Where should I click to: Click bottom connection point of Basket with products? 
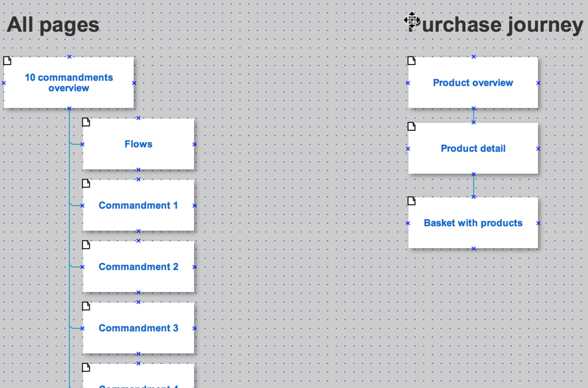(x=474, y=249)
